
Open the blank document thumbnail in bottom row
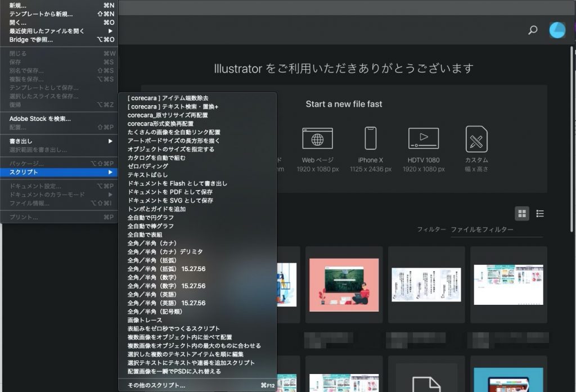426,378
